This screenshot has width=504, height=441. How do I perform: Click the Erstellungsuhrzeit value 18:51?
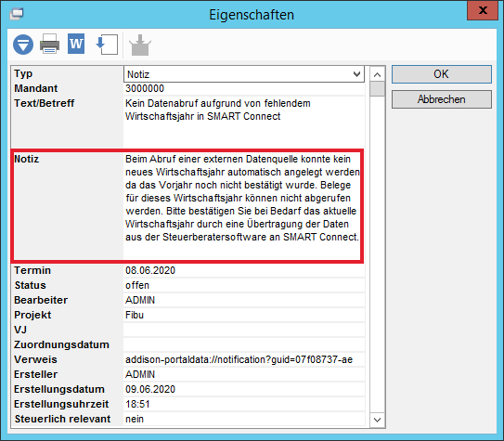click(244, 404)
